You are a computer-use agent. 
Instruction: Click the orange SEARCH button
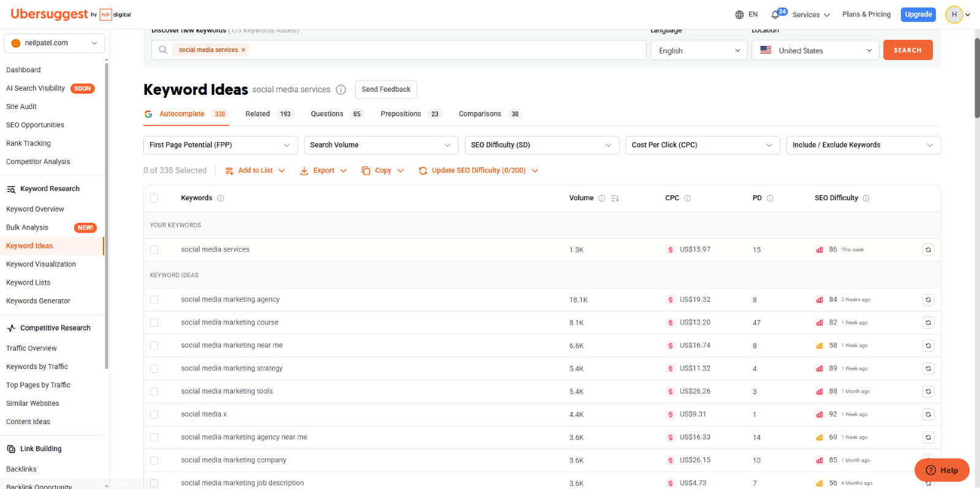[908, 50]
